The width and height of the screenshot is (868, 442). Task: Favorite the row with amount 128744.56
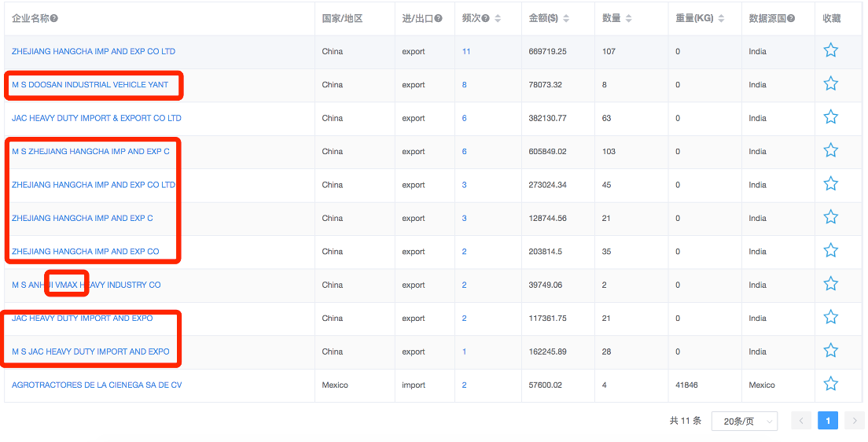(830, 218)
